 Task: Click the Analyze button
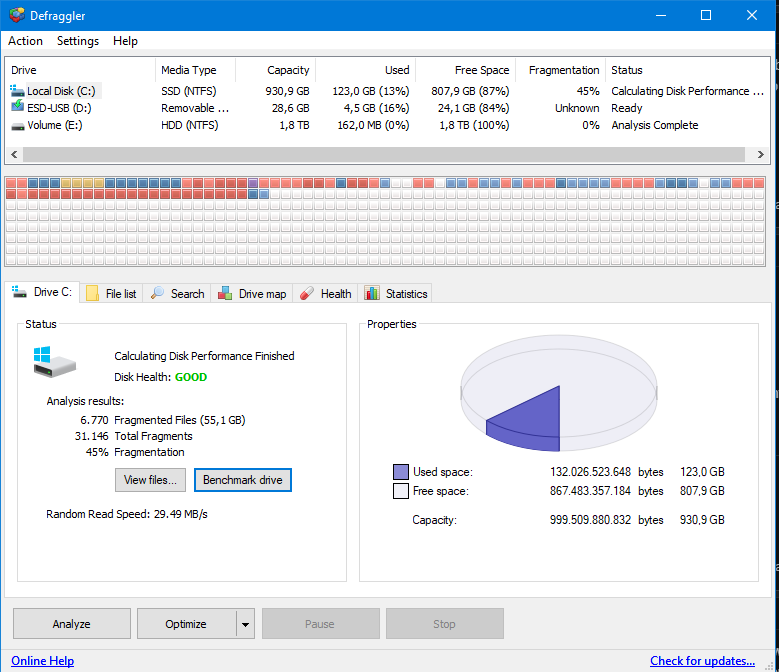tap(72, 624)
